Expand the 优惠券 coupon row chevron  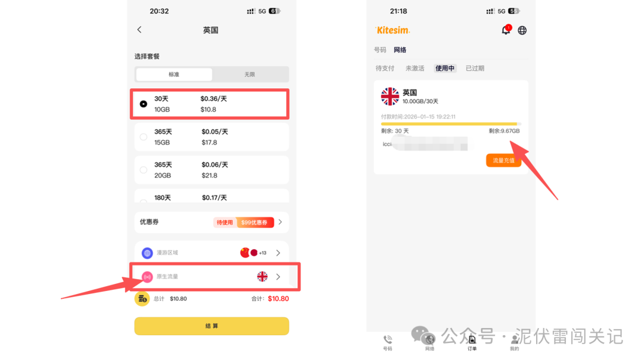pos(279,222)
